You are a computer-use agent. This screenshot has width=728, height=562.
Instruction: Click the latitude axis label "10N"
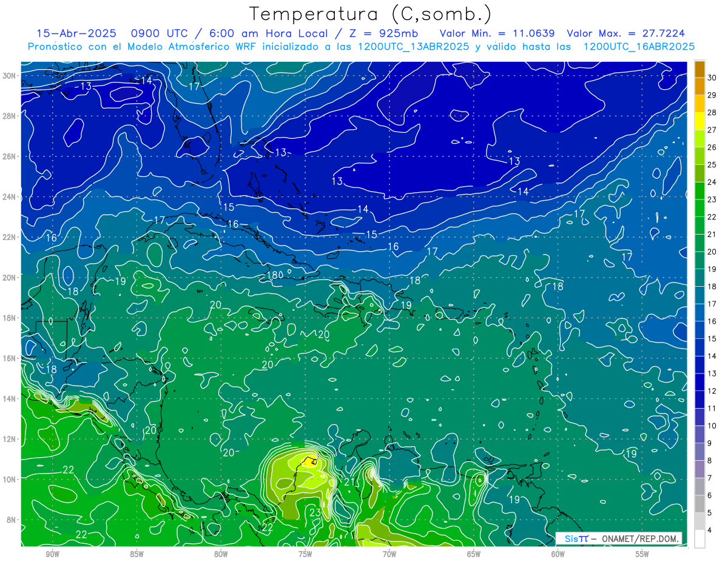(x=9, y=480)
